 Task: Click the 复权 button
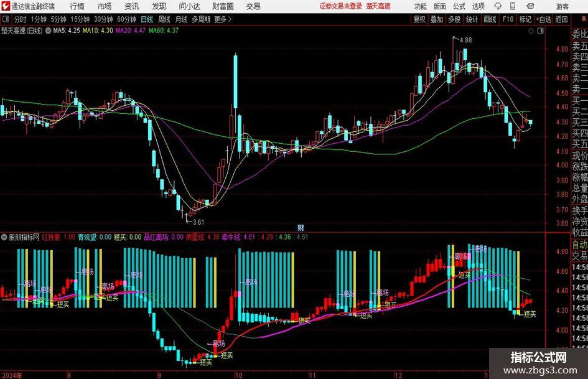[419, 19]
